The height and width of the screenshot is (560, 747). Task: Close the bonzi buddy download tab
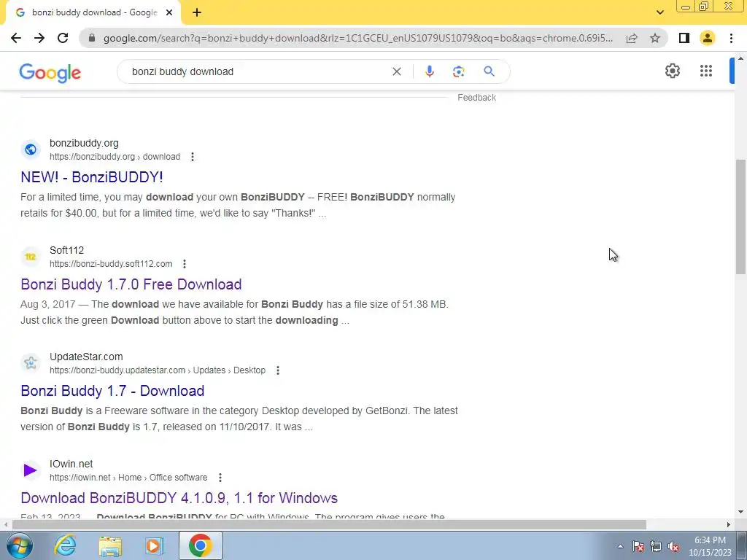point(169,13)
